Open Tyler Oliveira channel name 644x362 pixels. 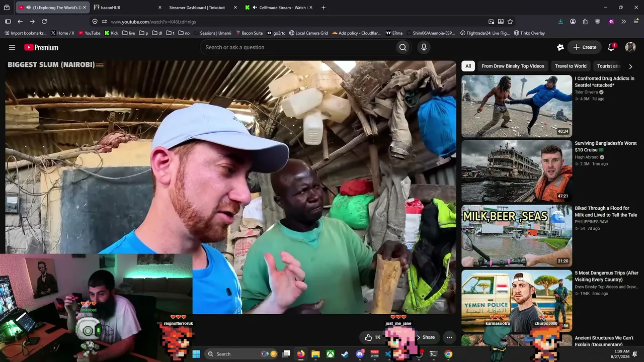click(587, 92)
